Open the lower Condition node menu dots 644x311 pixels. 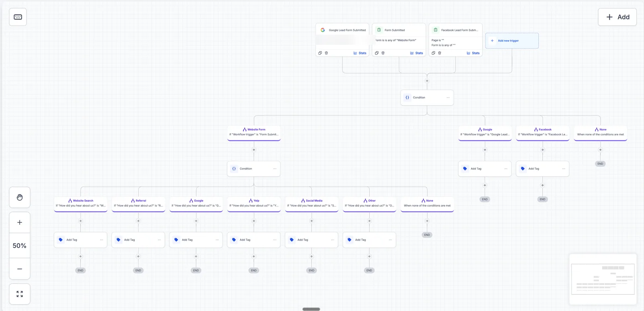coord(275,169)
